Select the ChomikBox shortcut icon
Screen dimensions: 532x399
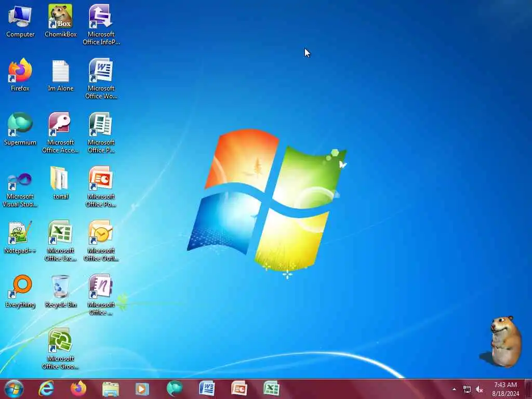[60, 21]
